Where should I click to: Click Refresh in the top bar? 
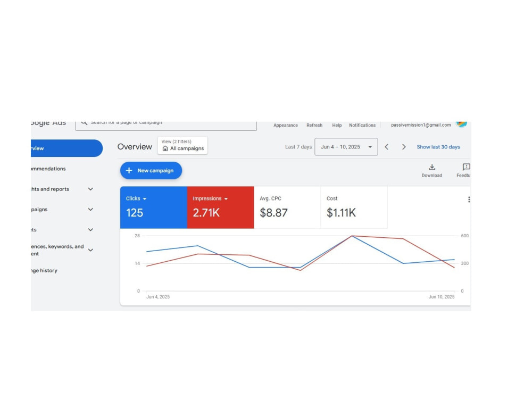coord(314,125)
